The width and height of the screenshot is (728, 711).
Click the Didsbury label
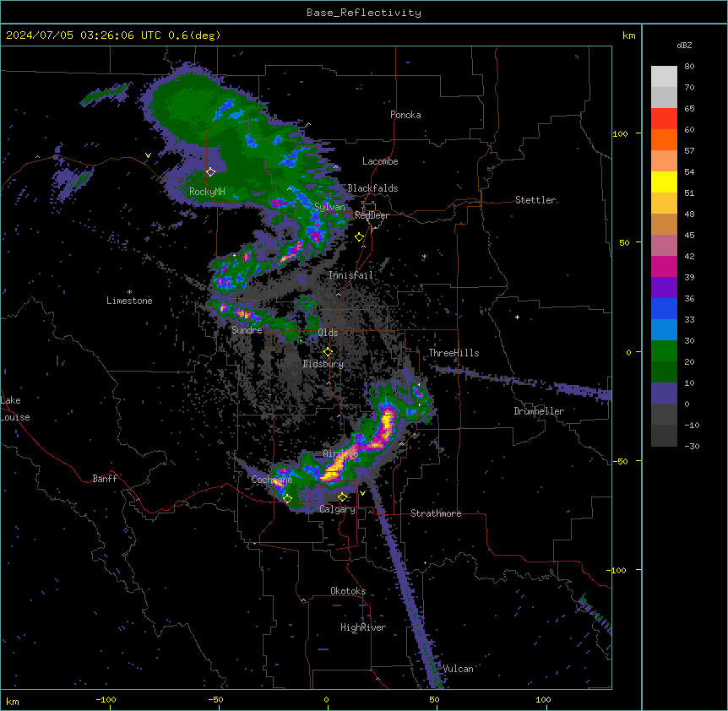pos(323,364)
